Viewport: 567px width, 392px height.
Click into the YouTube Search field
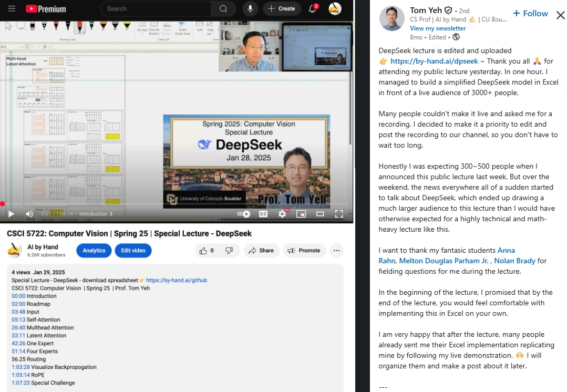tap(156, 9)
